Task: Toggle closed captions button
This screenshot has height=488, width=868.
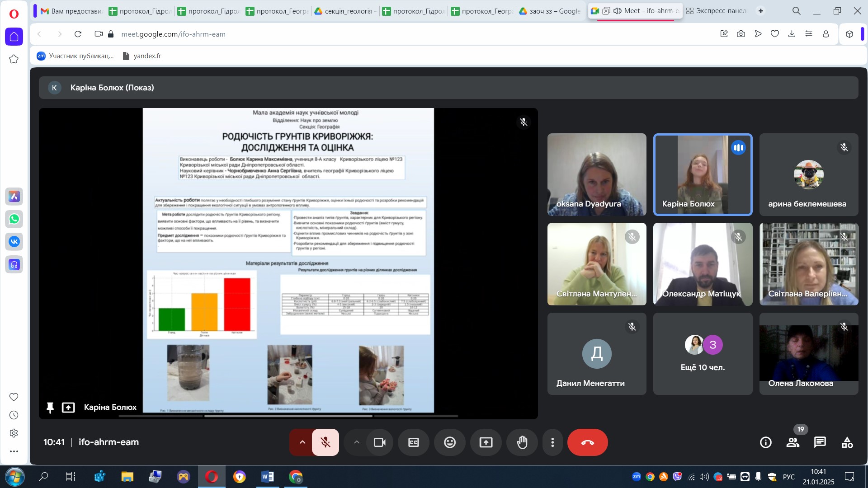Action: 414,442
